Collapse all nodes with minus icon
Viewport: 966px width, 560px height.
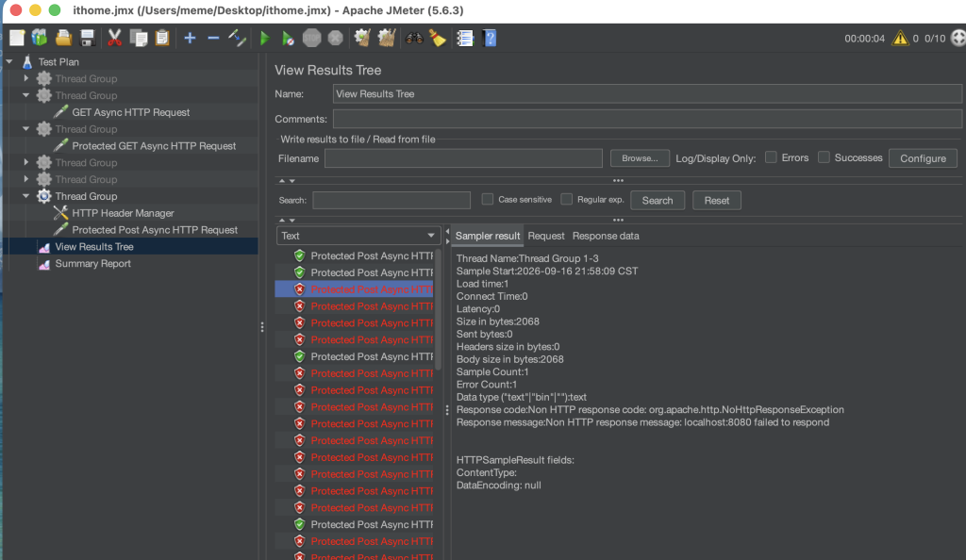click(x=213, y=38)
